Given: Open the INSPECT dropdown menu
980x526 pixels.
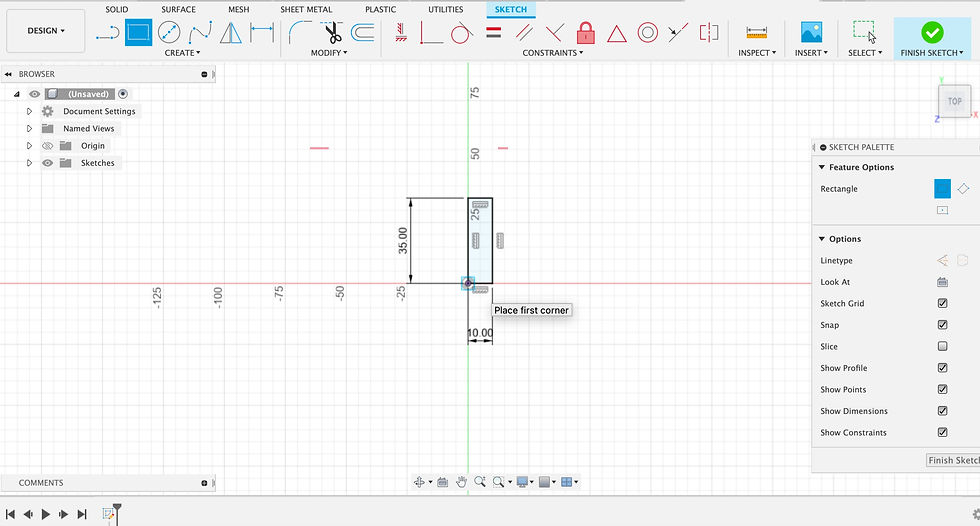Looking at the screenshot, I should click(x=757, y=53).
